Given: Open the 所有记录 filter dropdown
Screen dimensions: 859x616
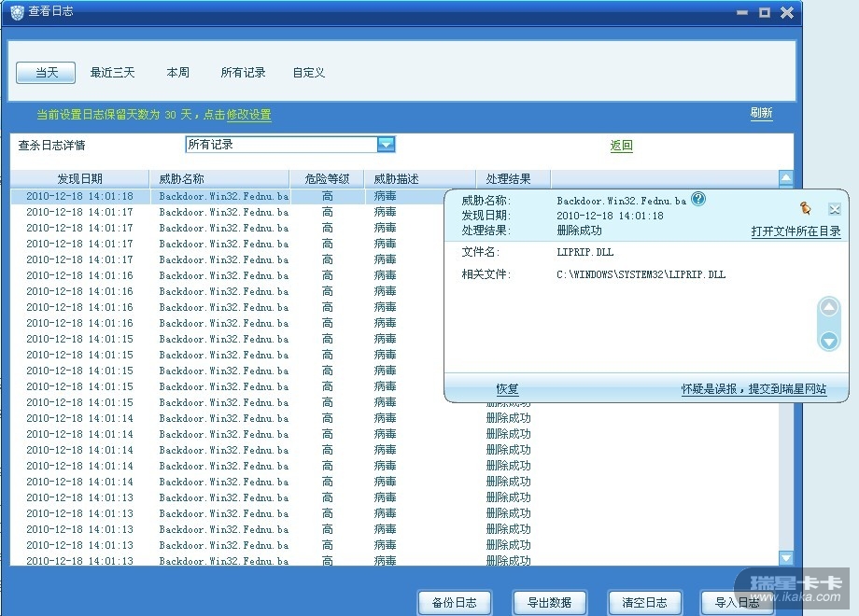Looking at the screenshot, I should pyautogui.click(x=386, y=145).
